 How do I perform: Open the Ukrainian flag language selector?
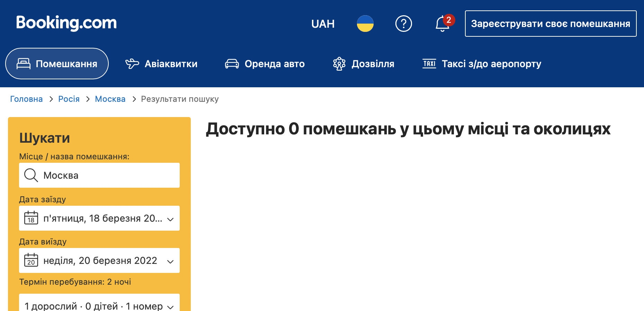coord(365,24)
